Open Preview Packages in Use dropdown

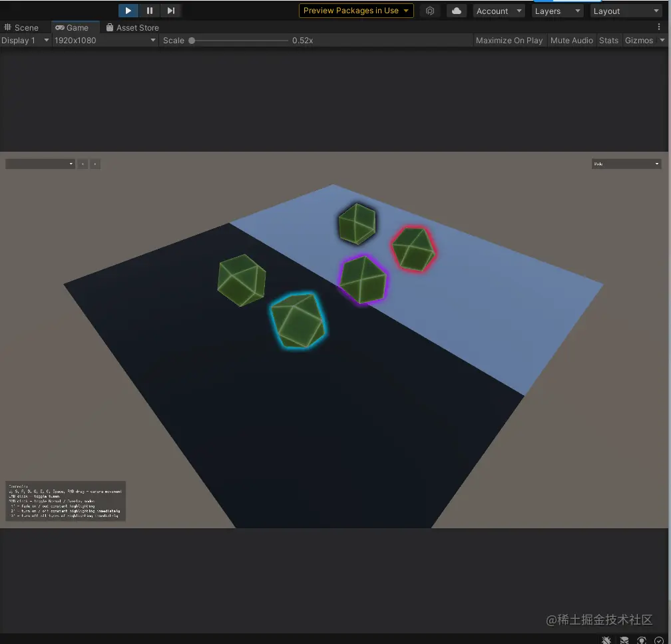coord(356,11)
